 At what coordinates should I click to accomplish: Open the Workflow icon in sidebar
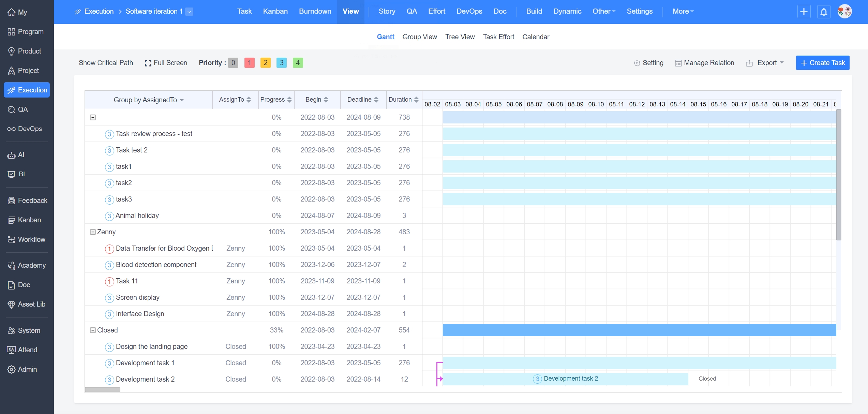(11, 240)
